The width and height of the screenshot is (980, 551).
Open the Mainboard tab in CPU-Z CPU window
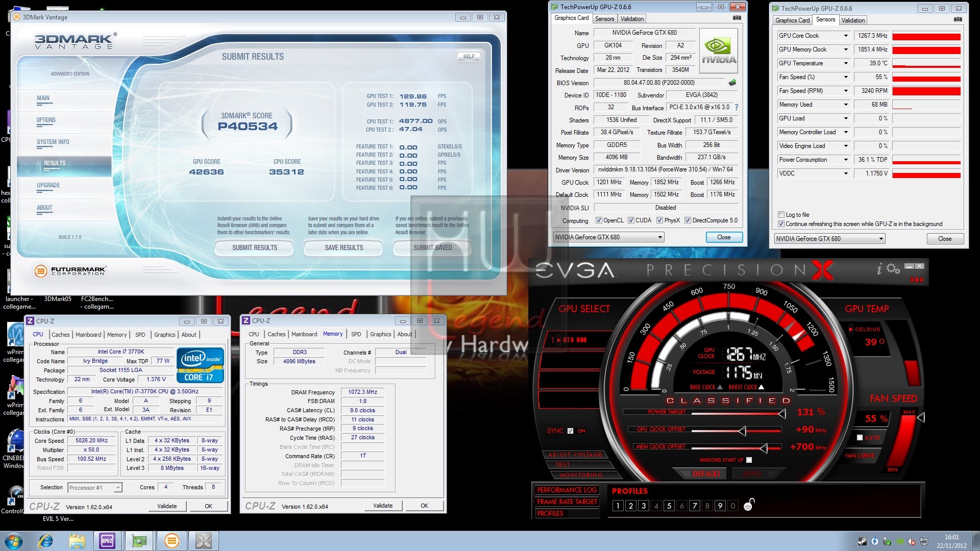[x=88, y=335]
